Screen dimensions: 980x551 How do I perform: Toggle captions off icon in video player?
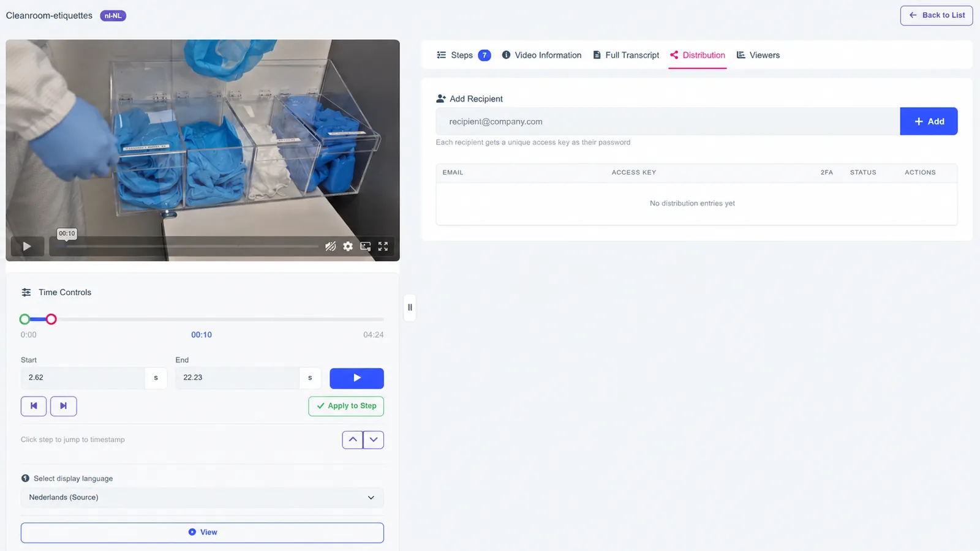click(330, 246)
